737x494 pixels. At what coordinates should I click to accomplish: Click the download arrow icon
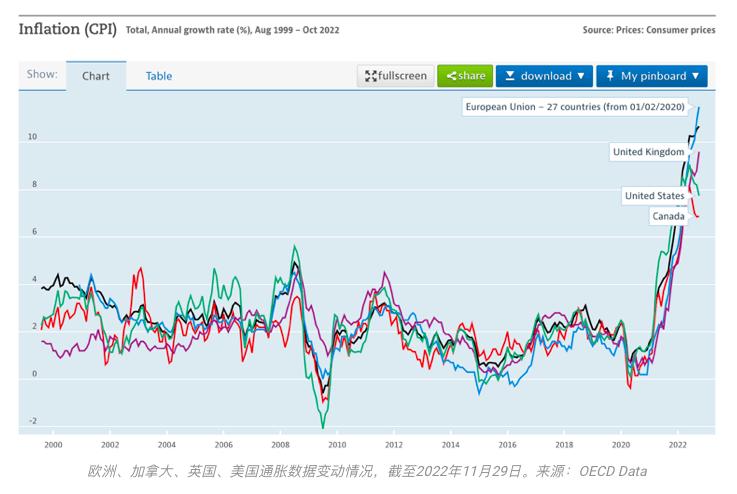[509, 76]
